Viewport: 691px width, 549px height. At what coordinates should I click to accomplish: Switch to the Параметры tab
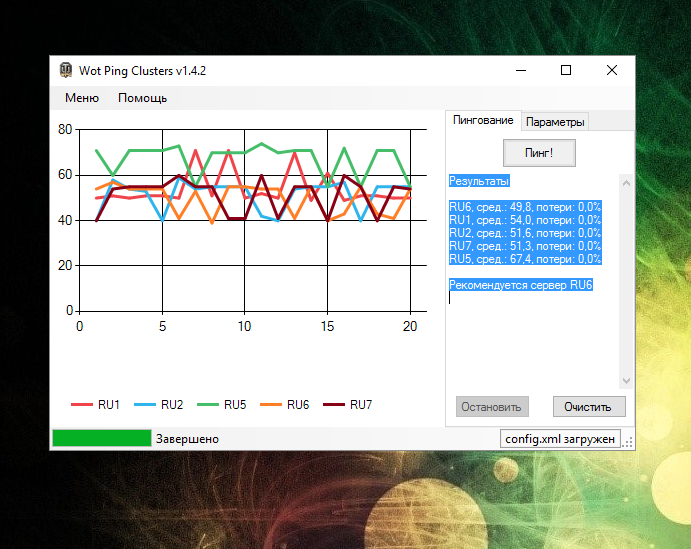555,121
